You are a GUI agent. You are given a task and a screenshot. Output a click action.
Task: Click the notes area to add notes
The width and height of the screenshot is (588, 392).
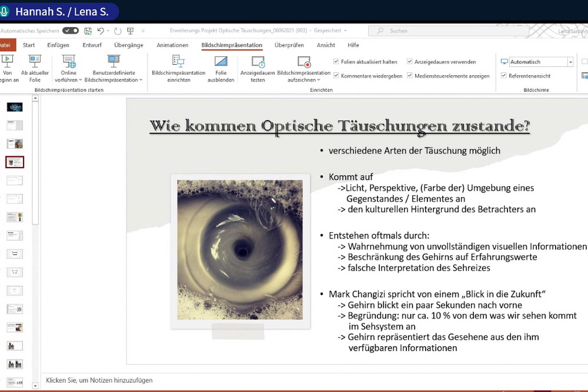coord(235,380)
